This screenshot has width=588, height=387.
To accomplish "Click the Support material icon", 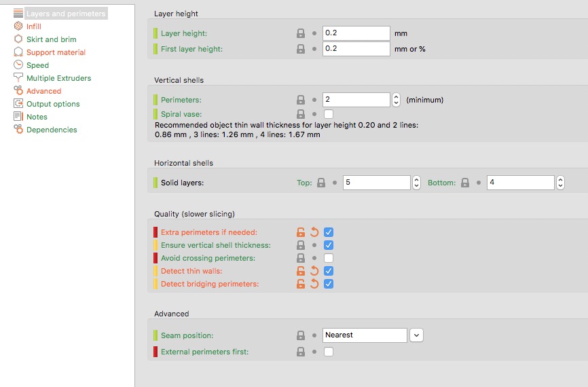I will [x=18, y=52].
